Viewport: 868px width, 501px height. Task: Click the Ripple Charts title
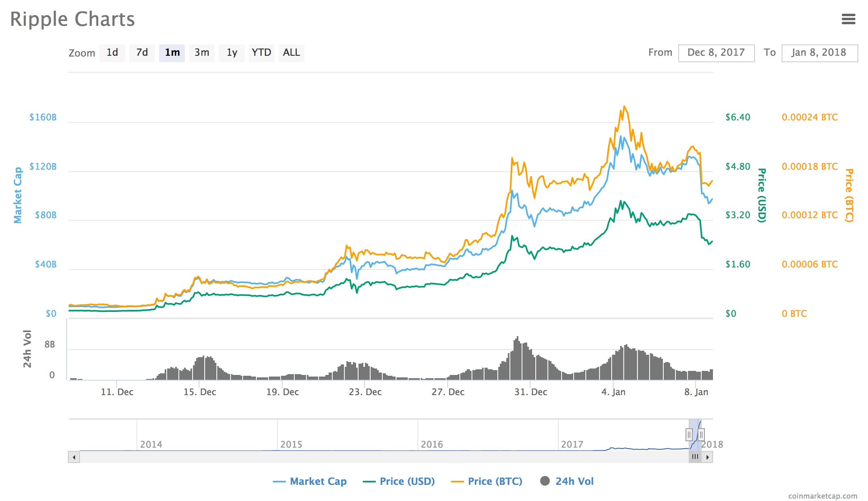pos(72,19)
